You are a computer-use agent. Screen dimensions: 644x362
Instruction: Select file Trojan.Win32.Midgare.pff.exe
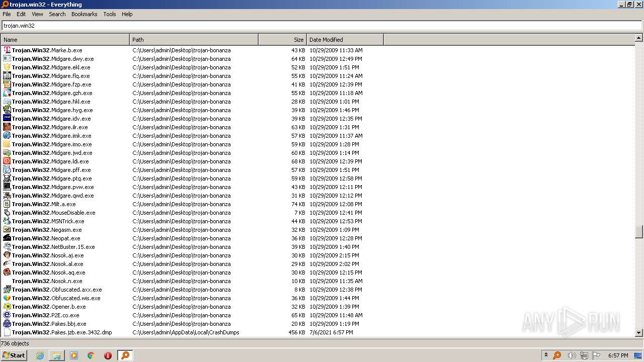coord(51,170)
